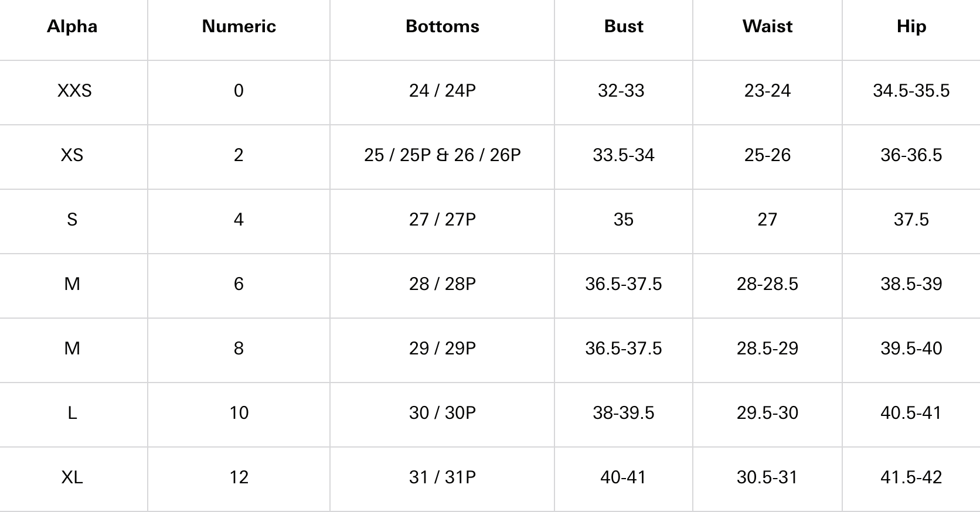Select the Waist column header

(767, 26)
